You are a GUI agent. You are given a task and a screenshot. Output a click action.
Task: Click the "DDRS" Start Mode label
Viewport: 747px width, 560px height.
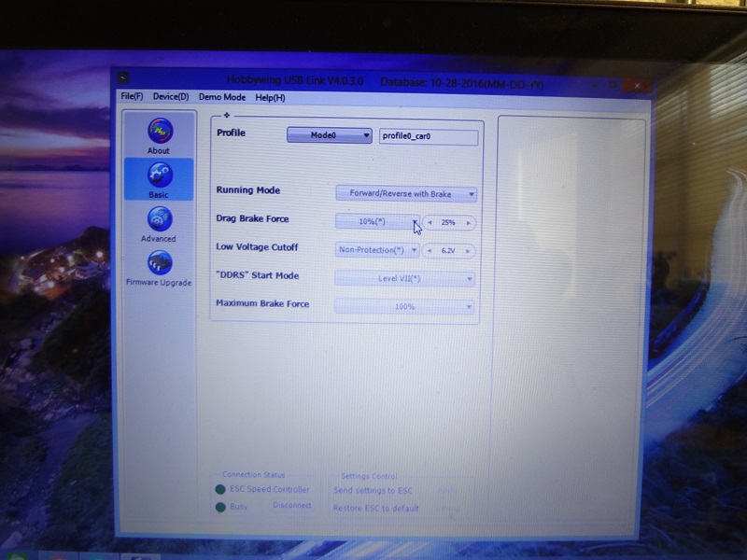point(258,275)
